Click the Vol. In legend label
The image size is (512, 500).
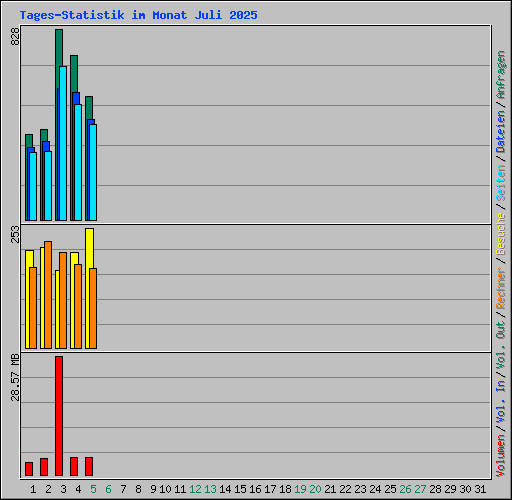click(501, 401)
